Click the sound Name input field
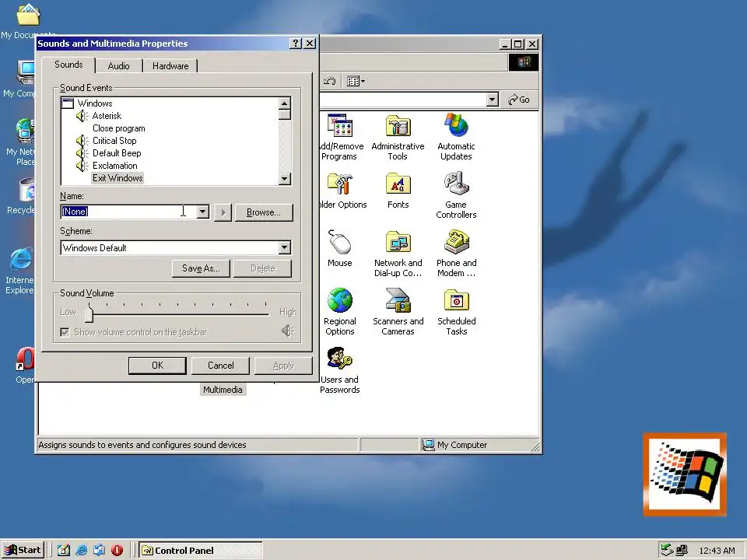Screen dimensions: 747x560 coord(128,212)
